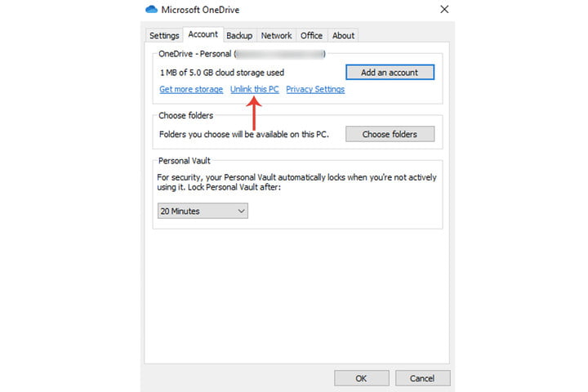Viewport: 588px width, 392px height.
Task: Open the Backup tab
Action: (239, 35)
